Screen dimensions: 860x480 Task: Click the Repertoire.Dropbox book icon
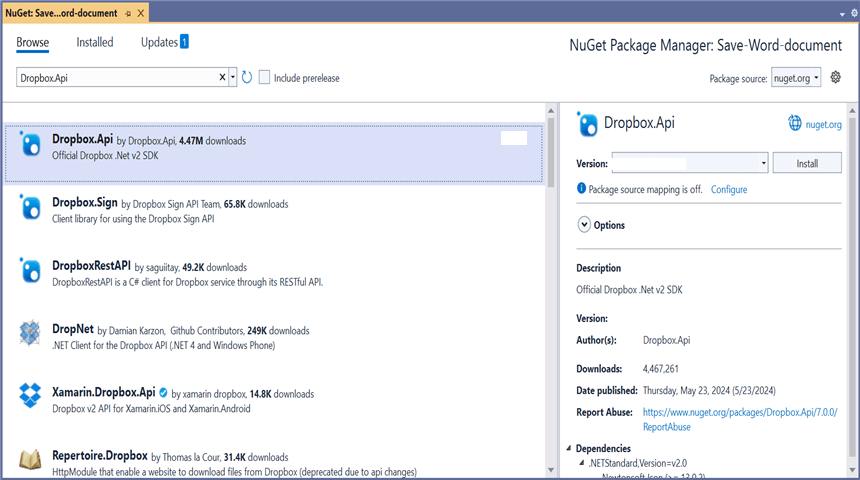pyautogui.click(x=30, y=459)
